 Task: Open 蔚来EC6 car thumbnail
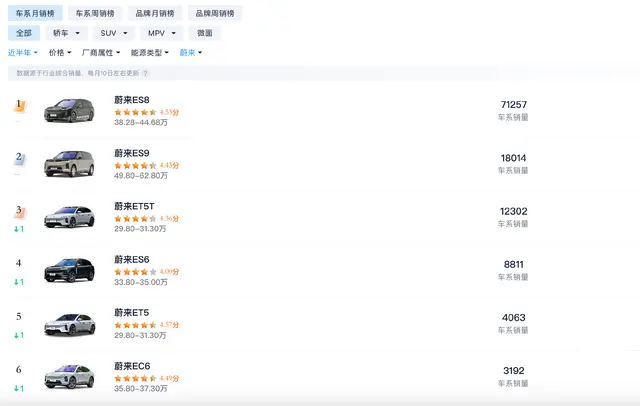pyautogui.click(x=69, y=377)
